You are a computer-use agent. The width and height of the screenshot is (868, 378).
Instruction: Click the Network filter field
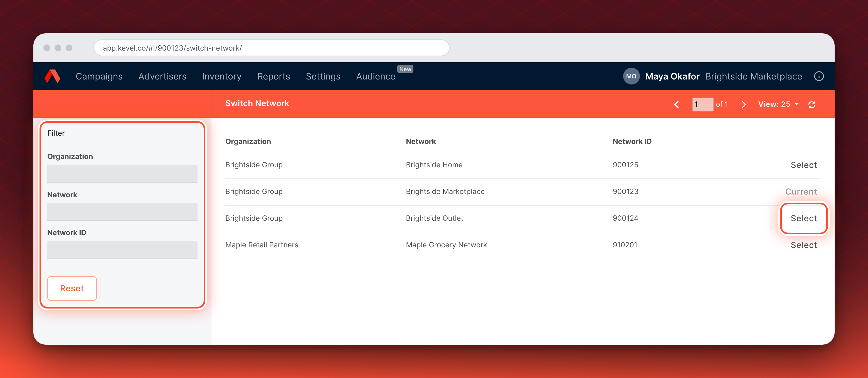(122, 212)
